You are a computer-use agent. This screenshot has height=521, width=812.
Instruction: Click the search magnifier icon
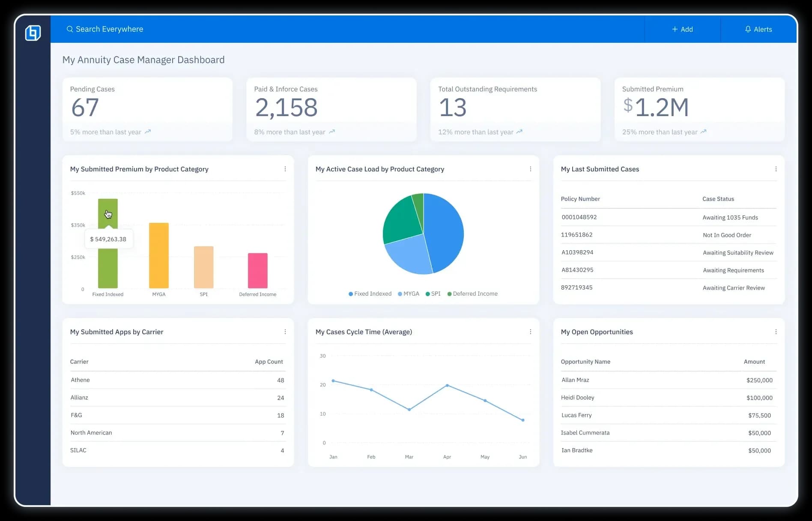pos(70,29)
